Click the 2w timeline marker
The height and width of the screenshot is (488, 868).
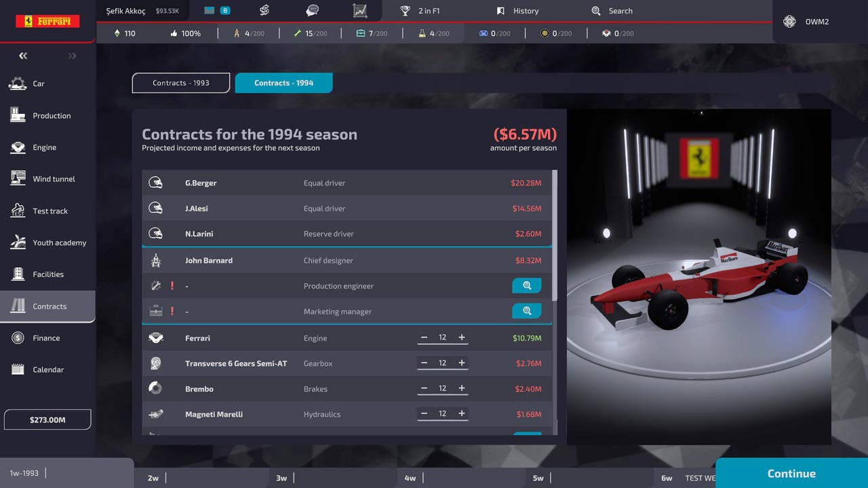(153, 478)
